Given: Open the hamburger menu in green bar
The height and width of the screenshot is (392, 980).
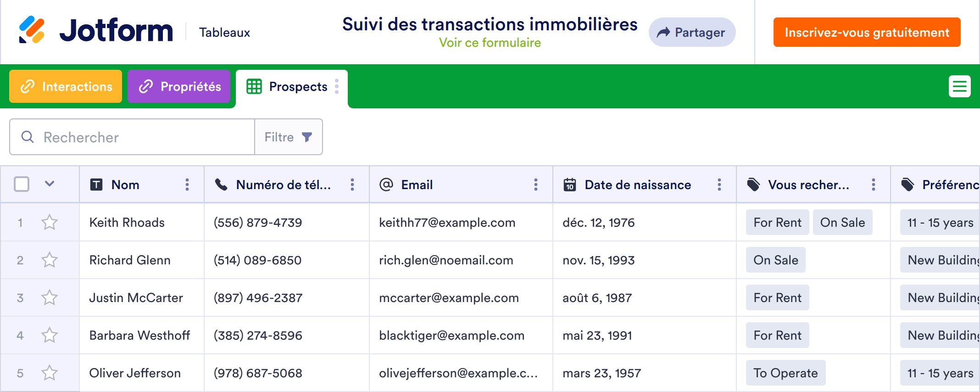Looking at the screenshot, I should click(x=959, y=86).
